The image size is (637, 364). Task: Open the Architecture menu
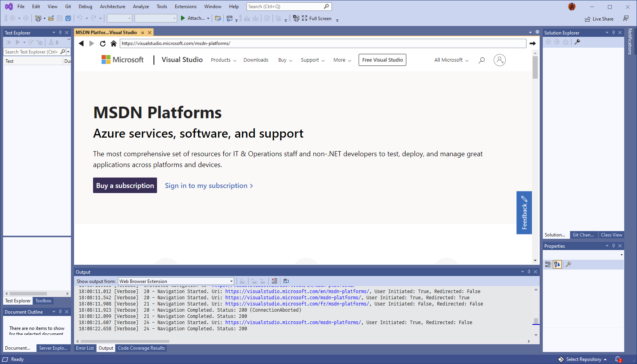112,6
